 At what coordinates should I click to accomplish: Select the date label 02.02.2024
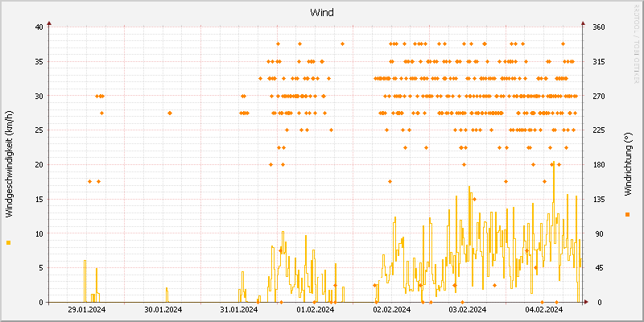392,310
